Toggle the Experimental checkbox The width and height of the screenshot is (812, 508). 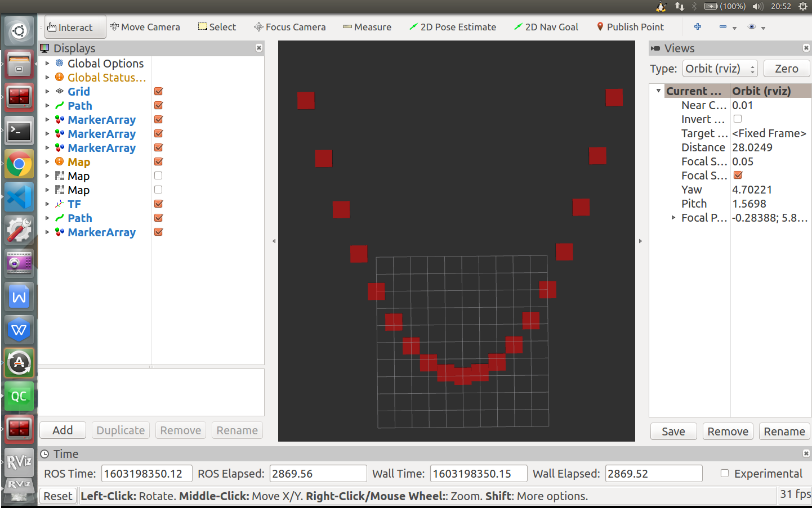[x=724, y=473]
